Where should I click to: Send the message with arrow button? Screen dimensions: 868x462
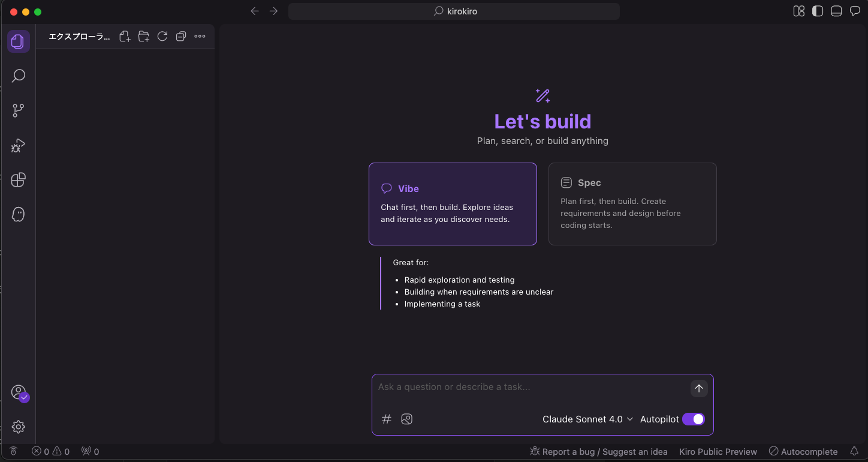tap(699, 388)
